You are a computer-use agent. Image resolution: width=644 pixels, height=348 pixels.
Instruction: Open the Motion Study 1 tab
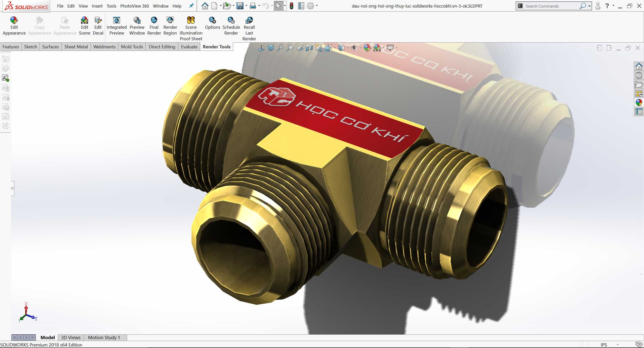point(104,337)
